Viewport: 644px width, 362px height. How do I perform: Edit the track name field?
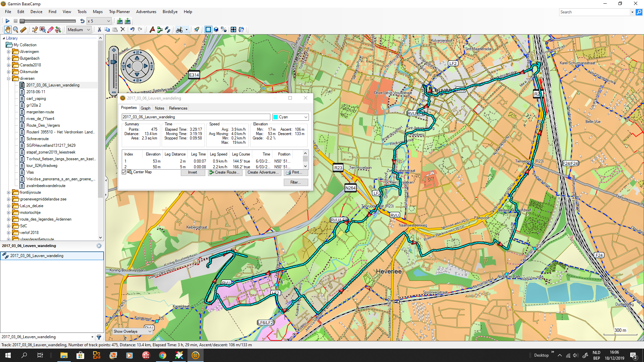point(196,117)
